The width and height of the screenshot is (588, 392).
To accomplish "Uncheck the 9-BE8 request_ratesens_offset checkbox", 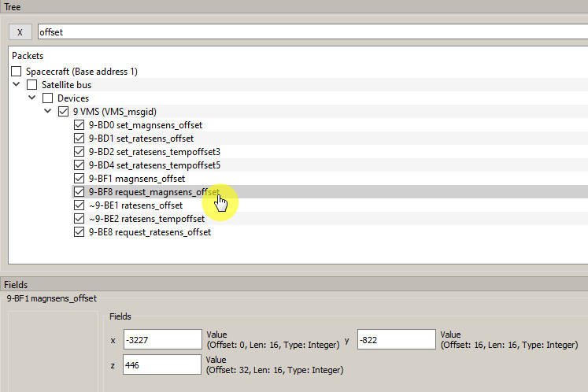I will pyautogui.click(x=79, y=232).
